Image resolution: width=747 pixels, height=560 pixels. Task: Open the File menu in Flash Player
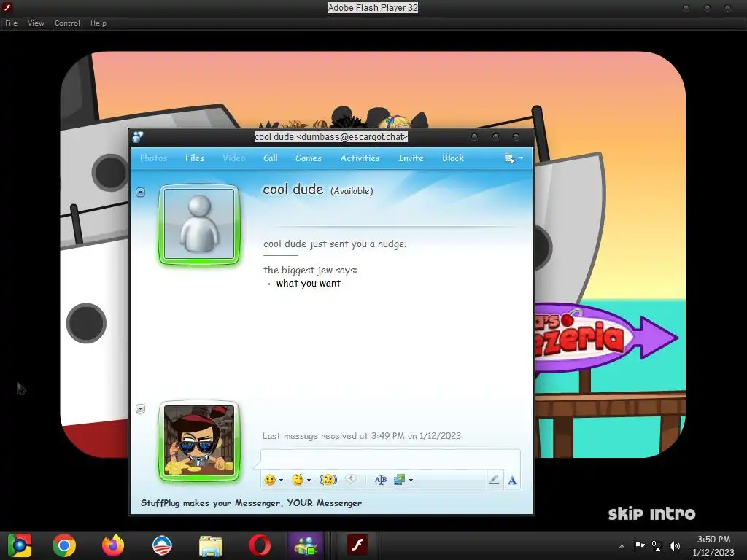pos(11,23)
